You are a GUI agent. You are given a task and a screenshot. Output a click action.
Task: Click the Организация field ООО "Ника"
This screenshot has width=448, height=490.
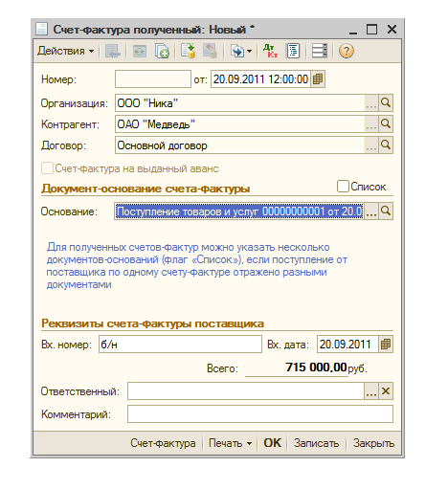(x=239, y=103)
